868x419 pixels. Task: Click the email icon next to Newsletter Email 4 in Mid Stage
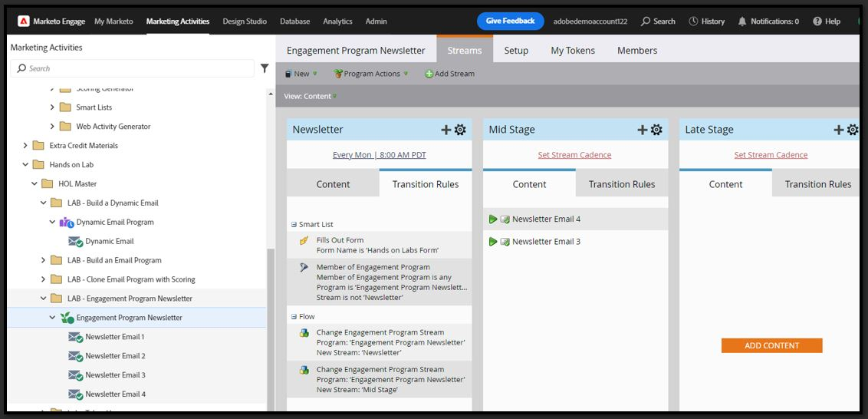(x=505, y=219)
